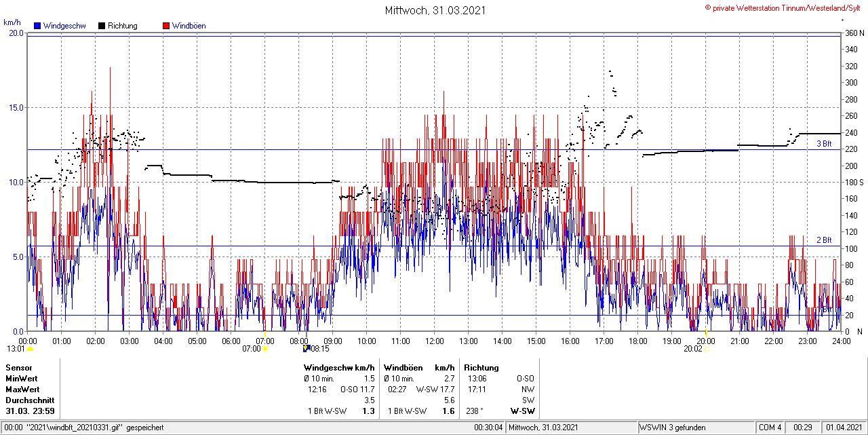This screenshot has height=435, width=868.
Task: Click the km/h axis unit label
Action: tap(12, 22)
